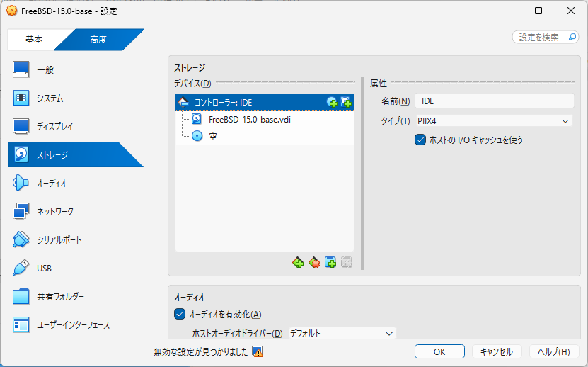Click the optical disc icon next to 空
The height and width of the screenshot is (367, 588).
pos(197,136)
